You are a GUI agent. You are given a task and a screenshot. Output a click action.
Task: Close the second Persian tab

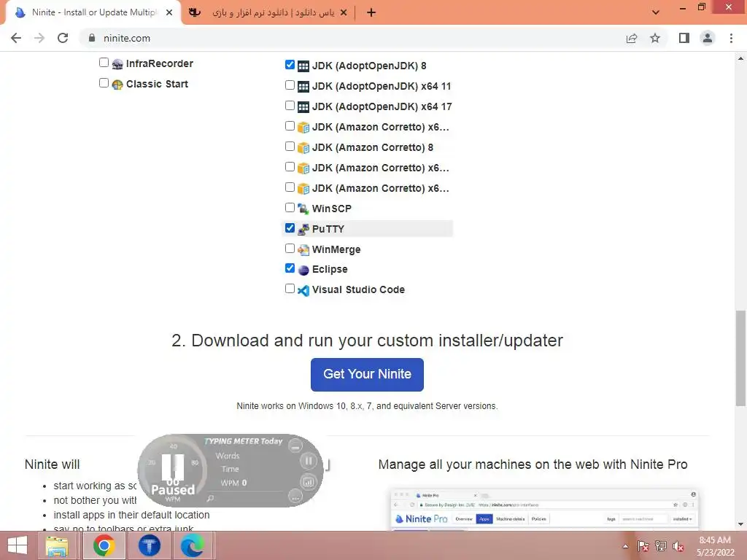pyautogui.click(x=344, y=12)
